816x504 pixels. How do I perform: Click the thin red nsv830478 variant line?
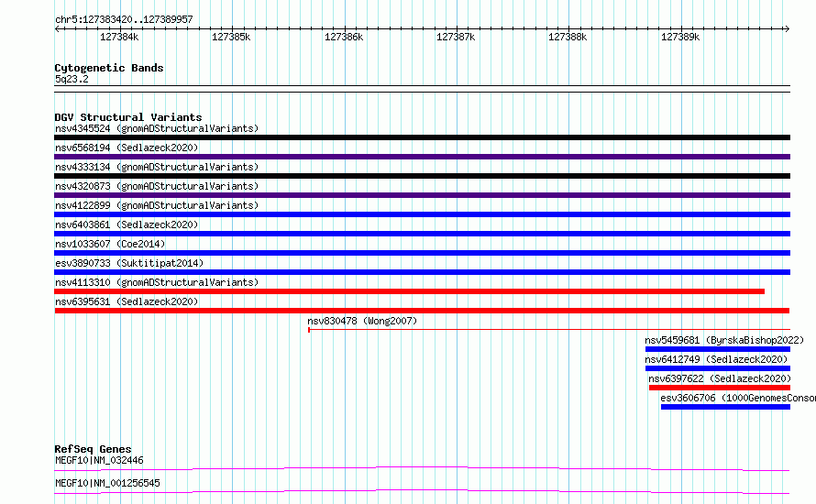[x=549, y=330]
